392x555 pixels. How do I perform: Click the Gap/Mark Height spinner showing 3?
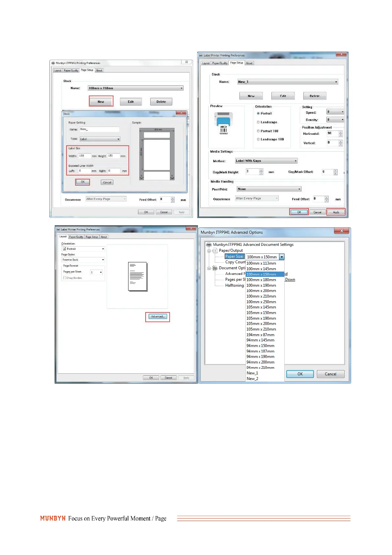click(x=255, y=172)
